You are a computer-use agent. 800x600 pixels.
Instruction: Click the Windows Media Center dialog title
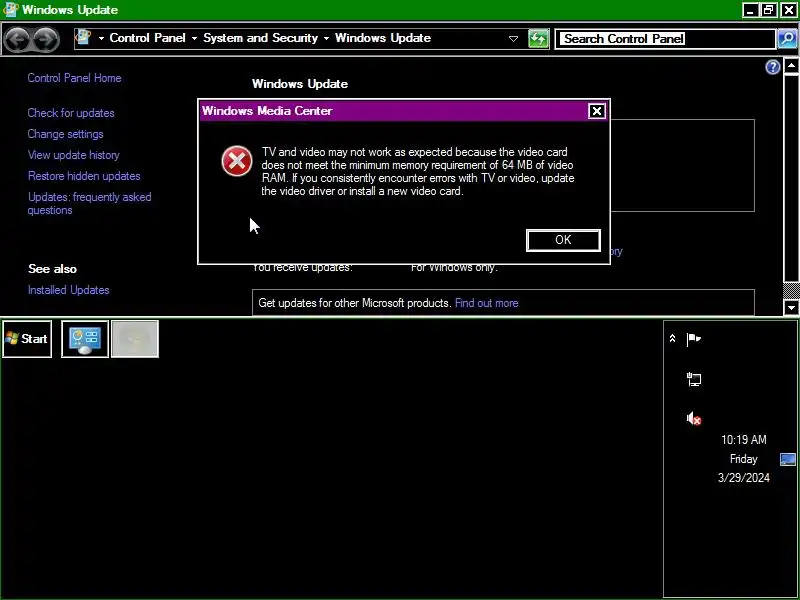(267, 111)
